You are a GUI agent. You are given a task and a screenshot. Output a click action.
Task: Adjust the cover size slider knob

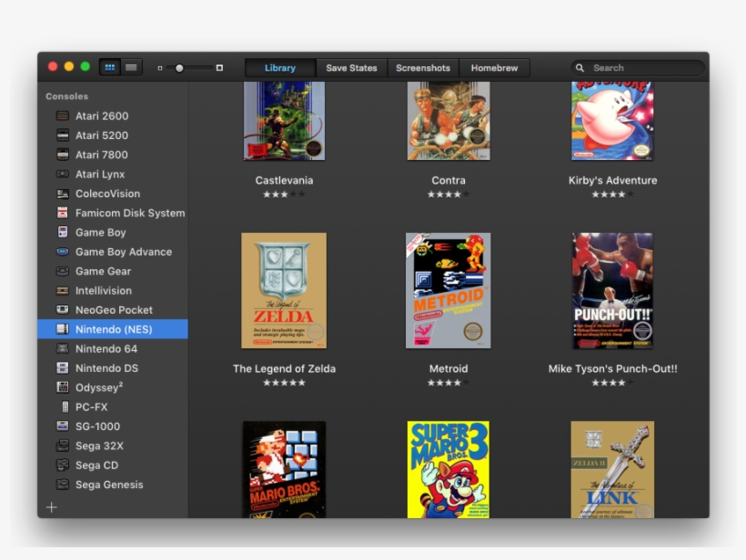(179, 68)
